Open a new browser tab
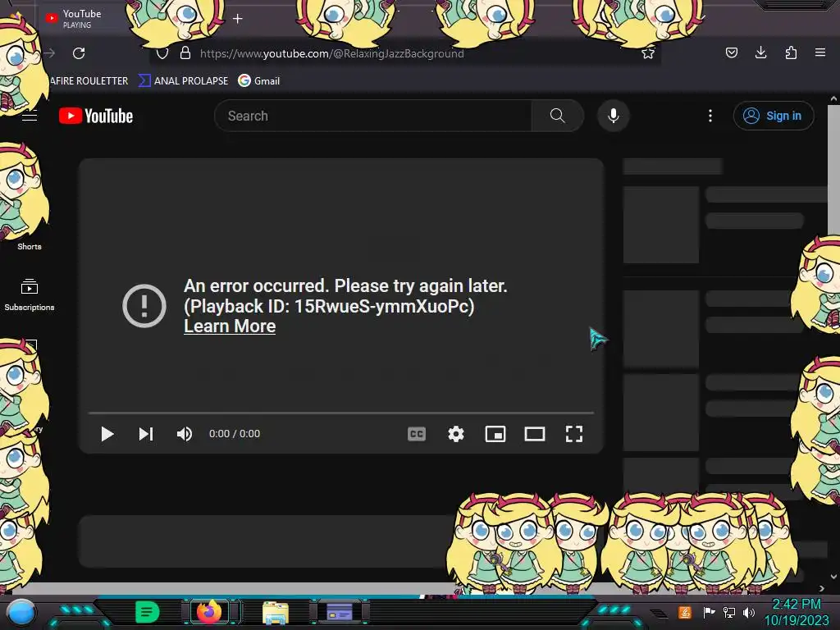 coord(237,19)
